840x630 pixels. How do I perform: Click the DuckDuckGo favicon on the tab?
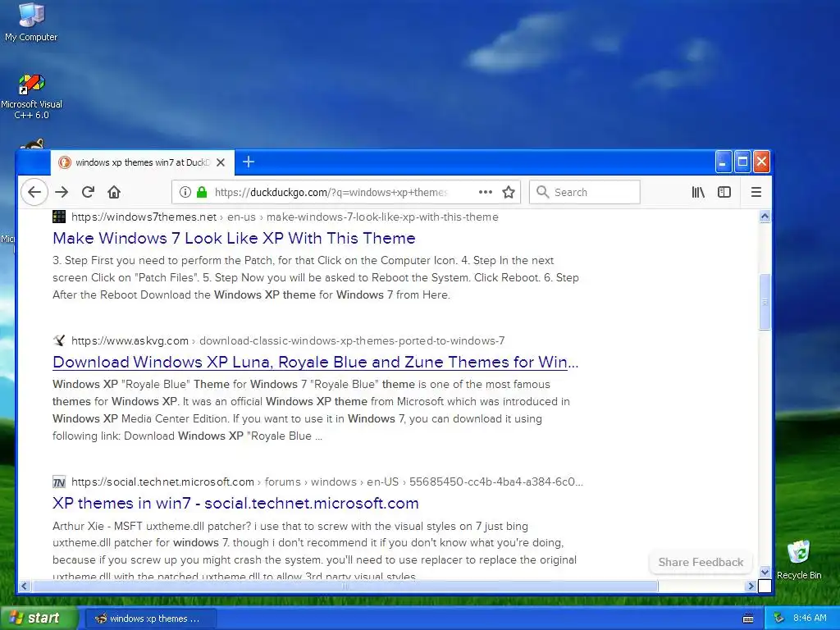click(64, 162)
